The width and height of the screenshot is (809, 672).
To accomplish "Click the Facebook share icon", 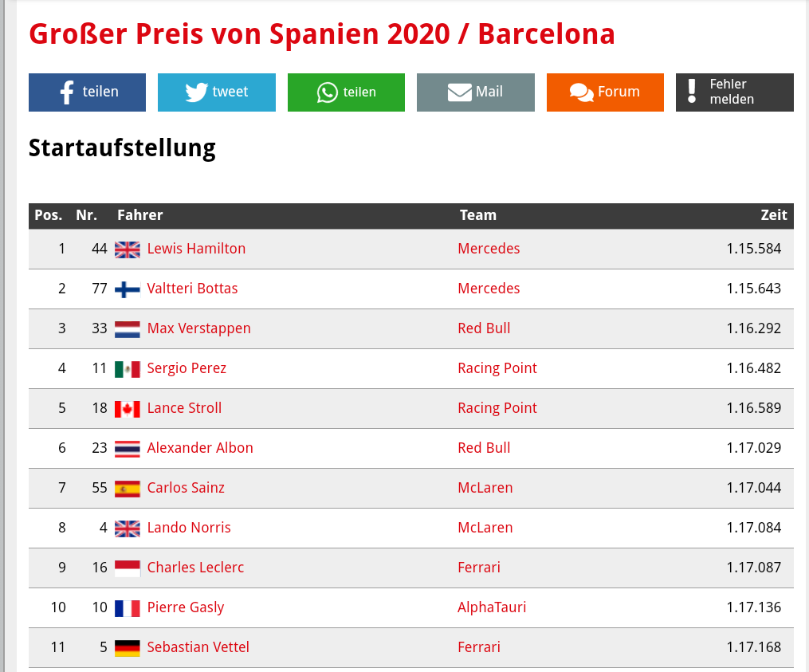I will pyautogui.click(x=67, y=92).
